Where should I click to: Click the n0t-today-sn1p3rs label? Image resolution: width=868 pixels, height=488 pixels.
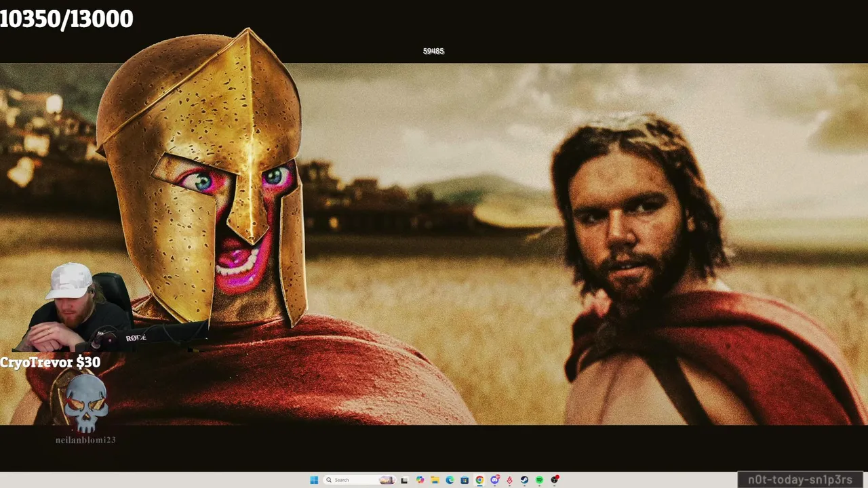click(x=800, y=480)
